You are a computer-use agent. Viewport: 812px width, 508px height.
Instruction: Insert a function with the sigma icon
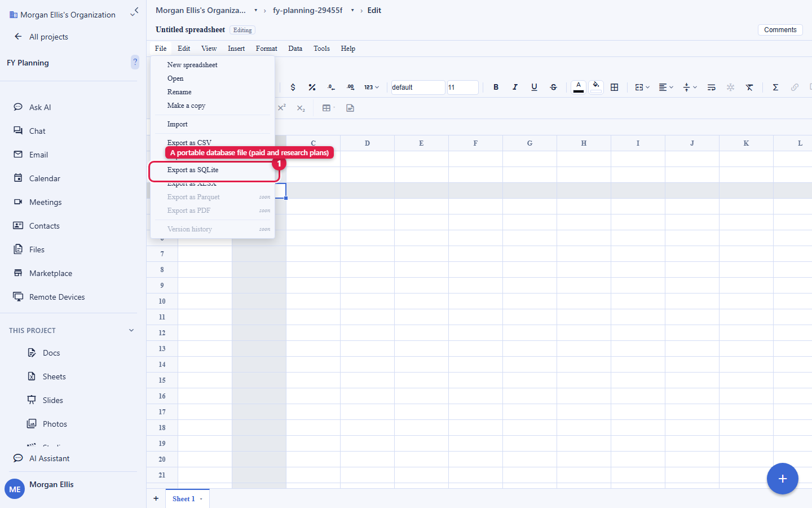coord(775,87)
